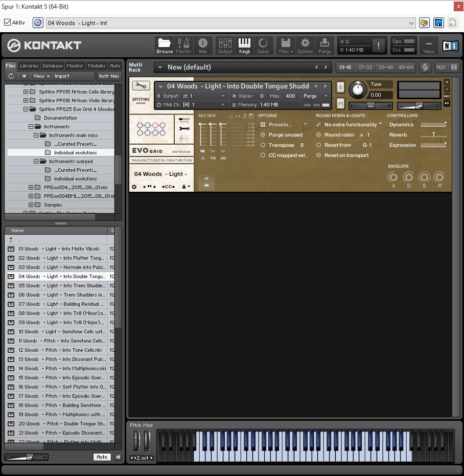Toggle the Round robin option
464x476 pixels.
click(318, 135)
